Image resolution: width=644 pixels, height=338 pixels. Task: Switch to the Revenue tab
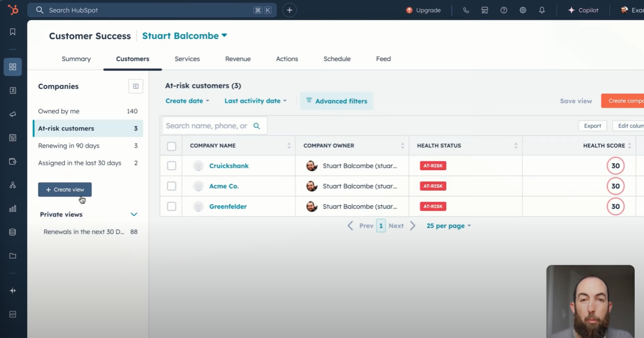[x=238, y=59]
